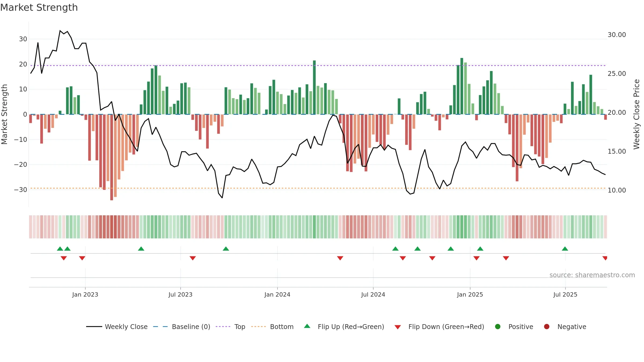Click the vertical 'Market Strength' left axis title

4,114
